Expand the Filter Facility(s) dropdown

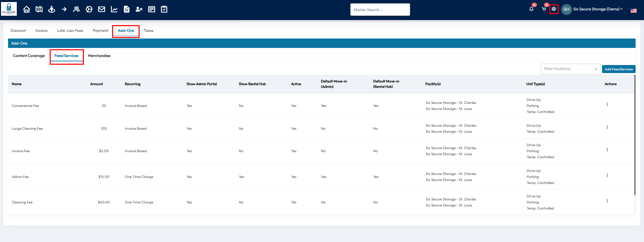click(570, 69)
